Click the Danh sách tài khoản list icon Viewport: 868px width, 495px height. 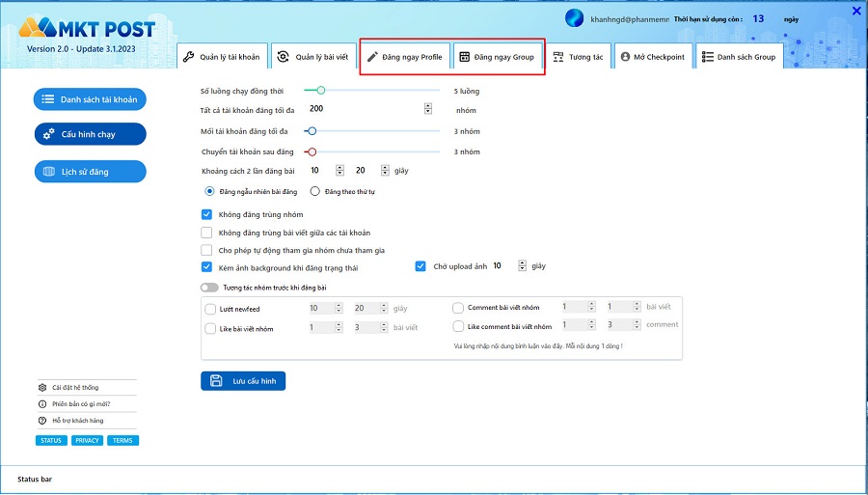(48, 99)
